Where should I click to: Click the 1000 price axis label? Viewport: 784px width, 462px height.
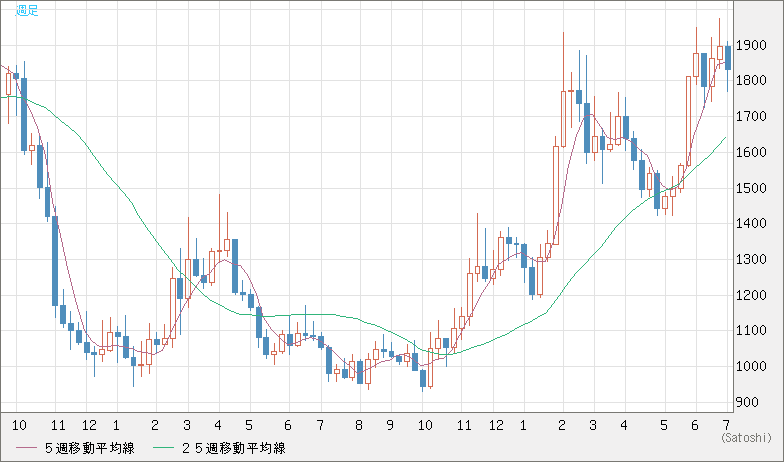click(751, 366)
